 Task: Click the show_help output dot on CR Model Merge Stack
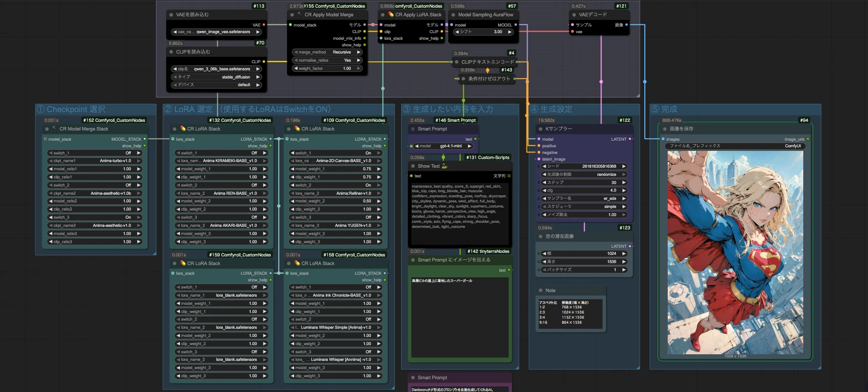(x=145, y=146)
